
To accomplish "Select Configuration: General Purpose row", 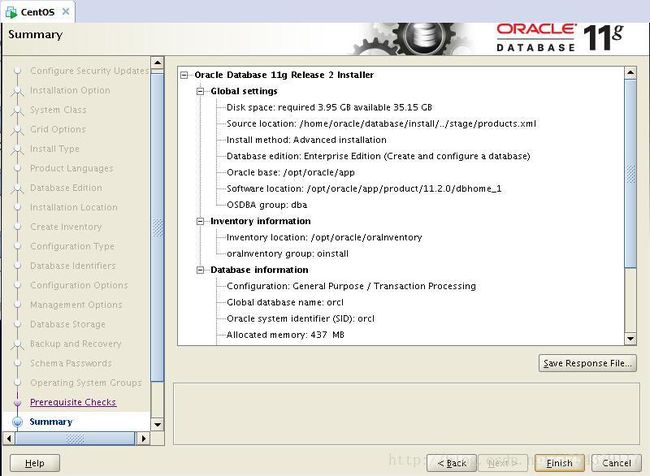I will coord(351,286).
